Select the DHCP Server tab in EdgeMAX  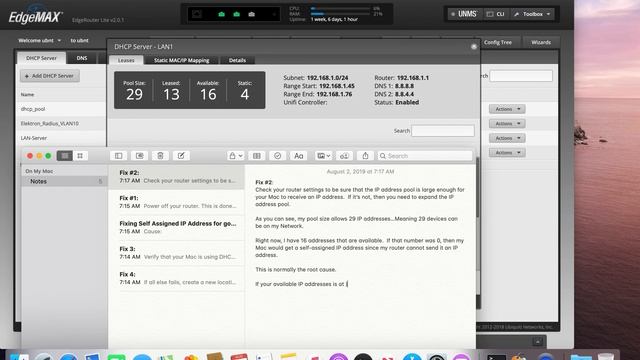tap(41, 58)
